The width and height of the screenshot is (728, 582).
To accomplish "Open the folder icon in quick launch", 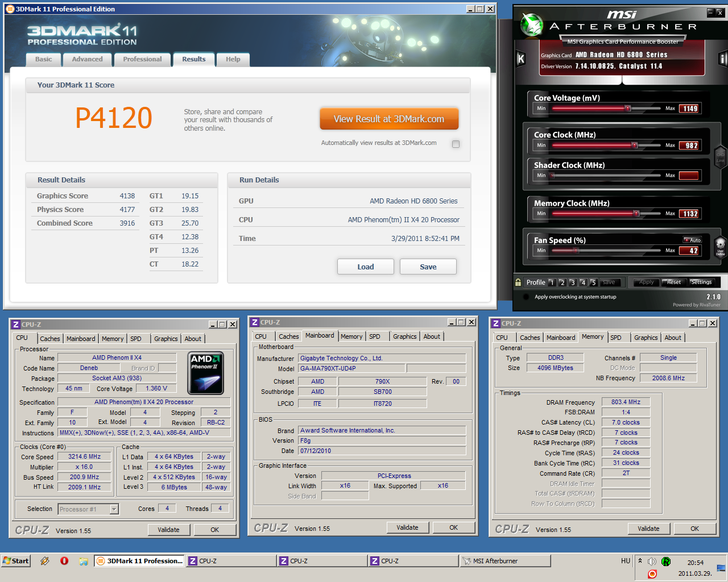I will click(84, 561).
